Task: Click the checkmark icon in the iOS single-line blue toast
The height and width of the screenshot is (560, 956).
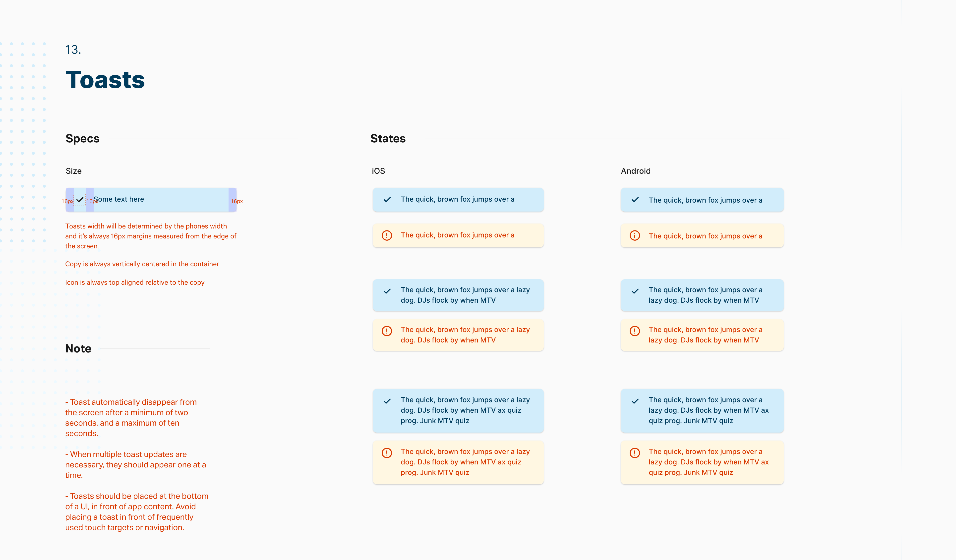Action: (387, 199)
